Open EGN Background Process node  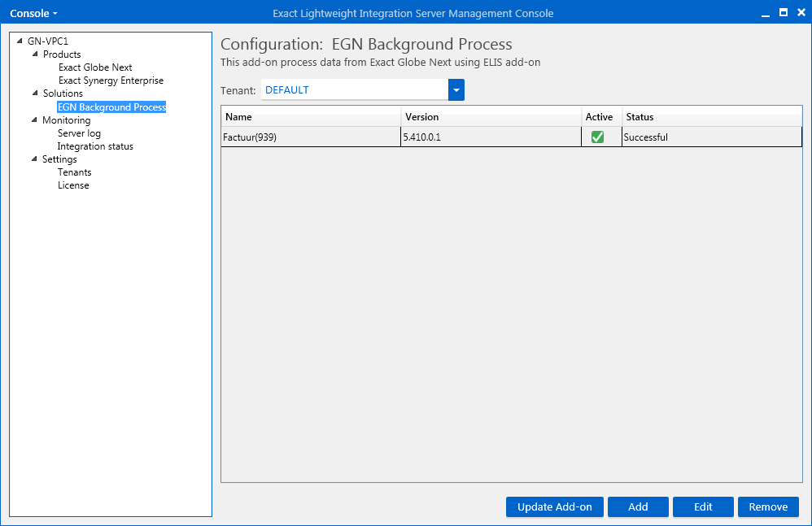click(x=111, y=107)
